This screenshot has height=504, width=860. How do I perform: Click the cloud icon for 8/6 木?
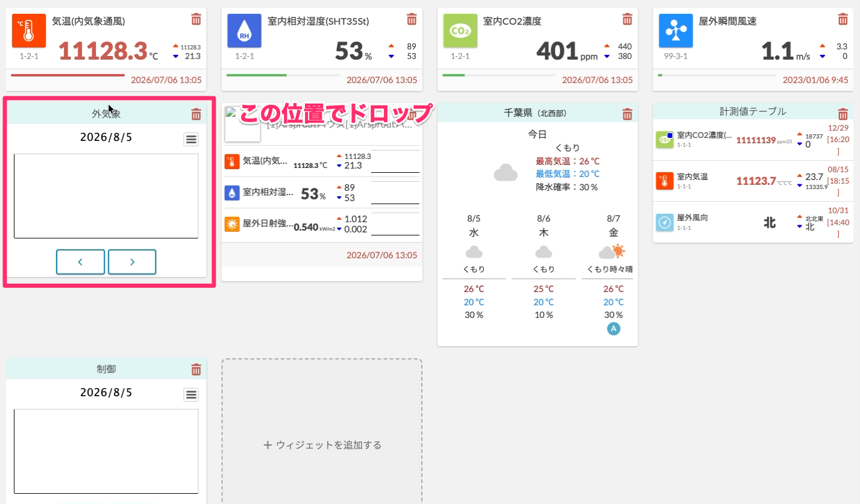(544, 252)
